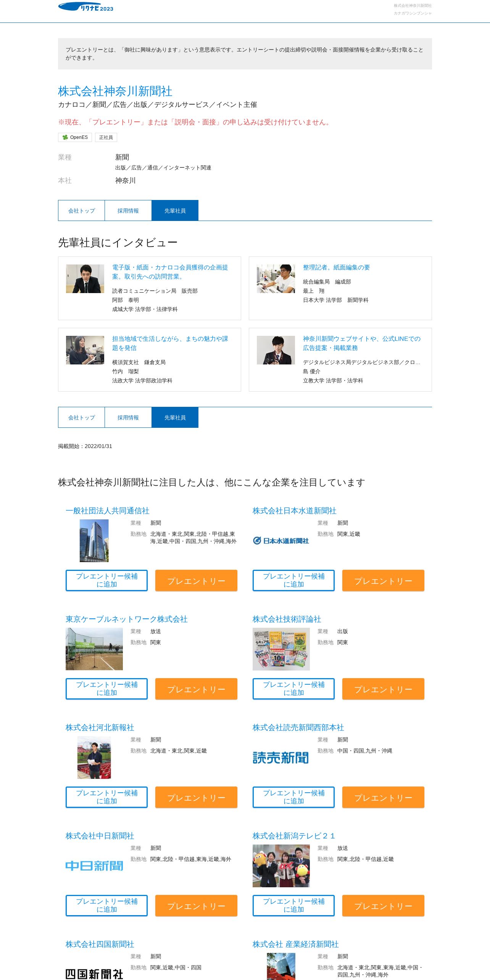
Task: Pre-entry to 技術評論社
Action: (383, 688)
